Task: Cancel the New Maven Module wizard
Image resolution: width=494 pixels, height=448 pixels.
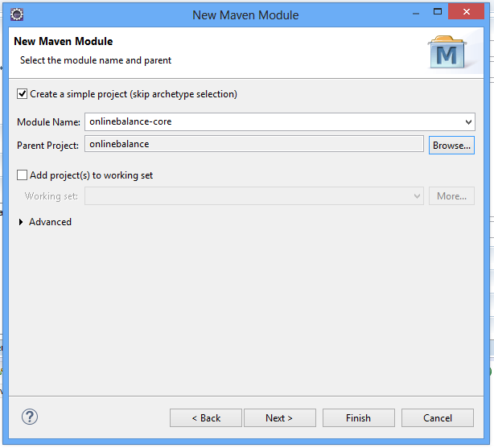Action: 438,417
